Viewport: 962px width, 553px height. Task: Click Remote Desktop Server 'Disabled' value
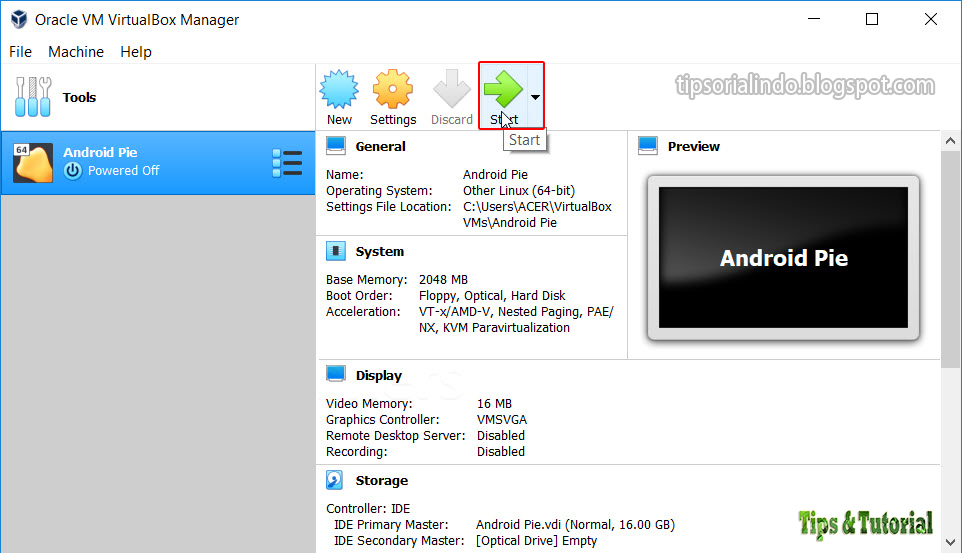tap(501, 435)
